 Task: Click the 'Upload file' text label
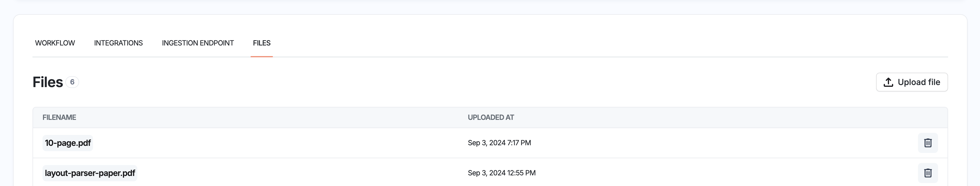[918, 82]
